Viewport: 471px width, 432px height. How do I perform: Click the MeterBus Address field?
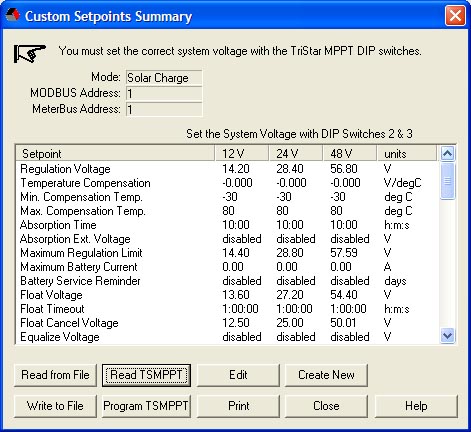[x=164, y=109]
